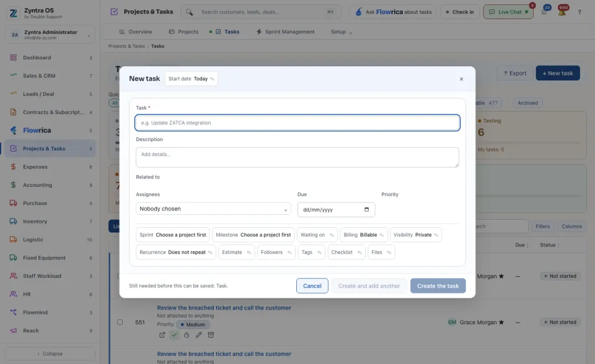Screen dimensions: 595x364
Task: Click Create the task button
Action: pyautogui.click(x=438, y=286)
